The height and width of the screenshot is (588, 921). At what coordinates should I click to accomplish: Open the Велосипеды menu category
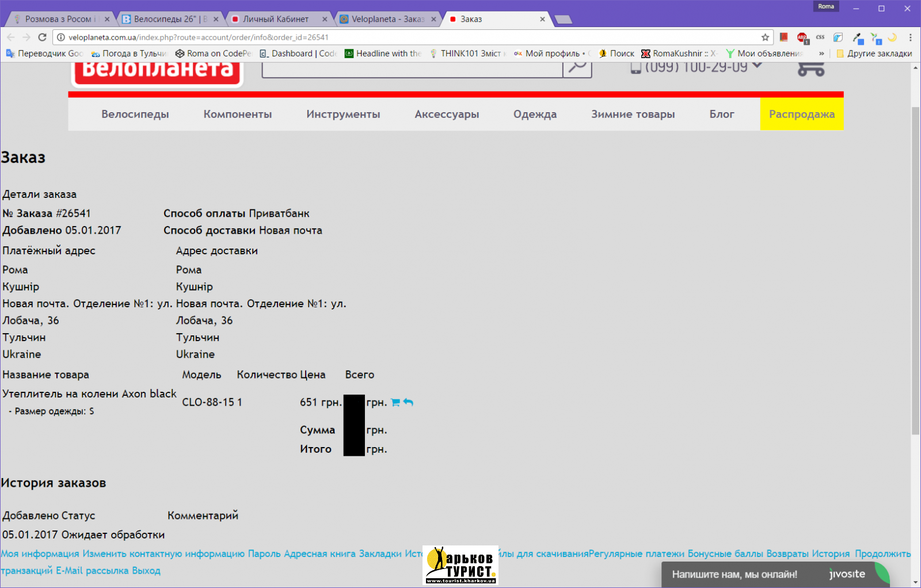(x=135, y=114)
